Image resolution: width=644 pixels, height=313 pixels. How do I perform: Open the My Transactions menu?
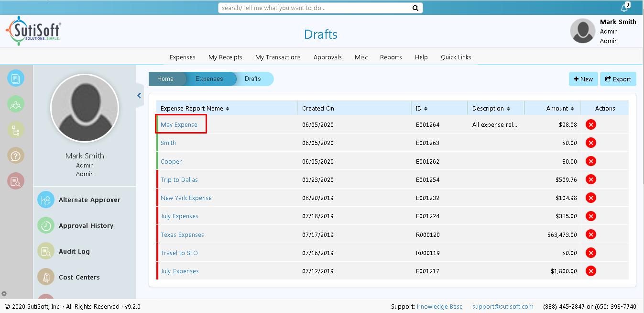pyautogui.click(x=278, y=57)
